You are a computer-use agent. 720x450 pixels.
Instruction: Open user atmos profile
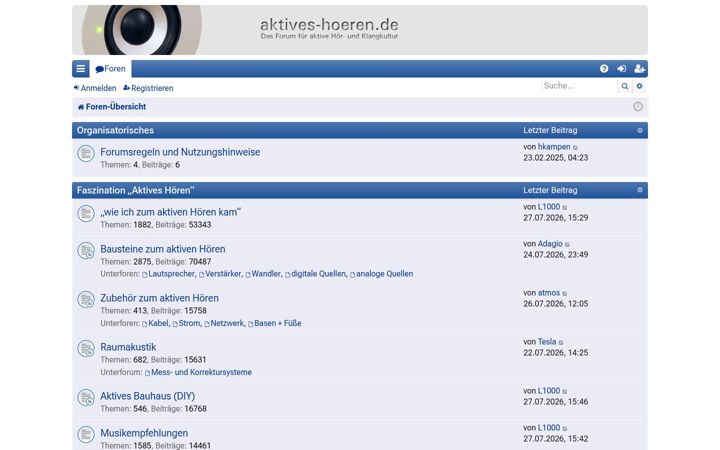[549, 293]
